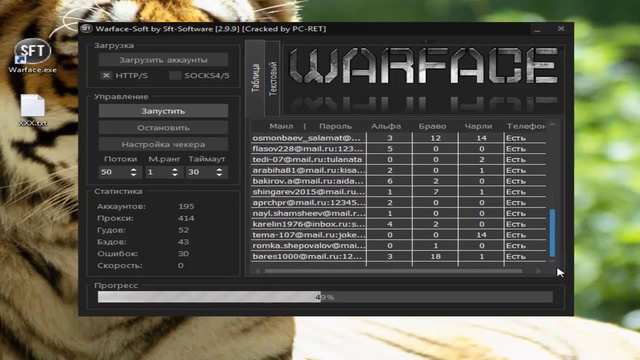Switch to the Таблица tab

(256, 78)
